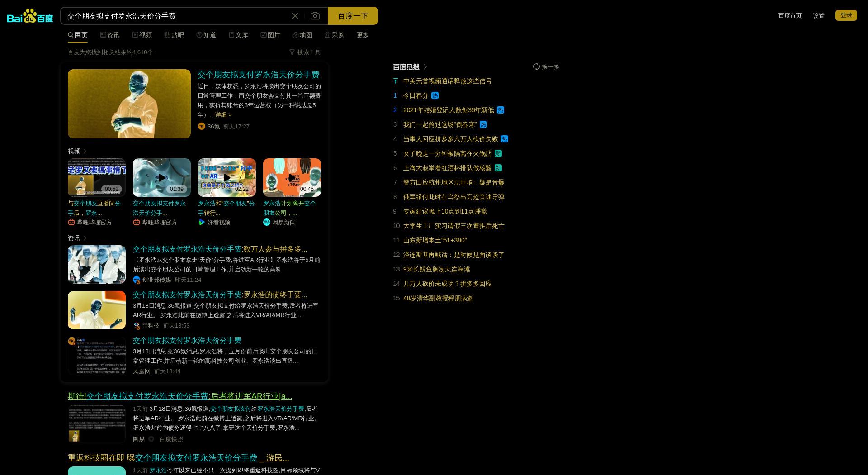Click the 雷科技 source icon
Viewport: 868px width, 475px height.
[137, 325]
